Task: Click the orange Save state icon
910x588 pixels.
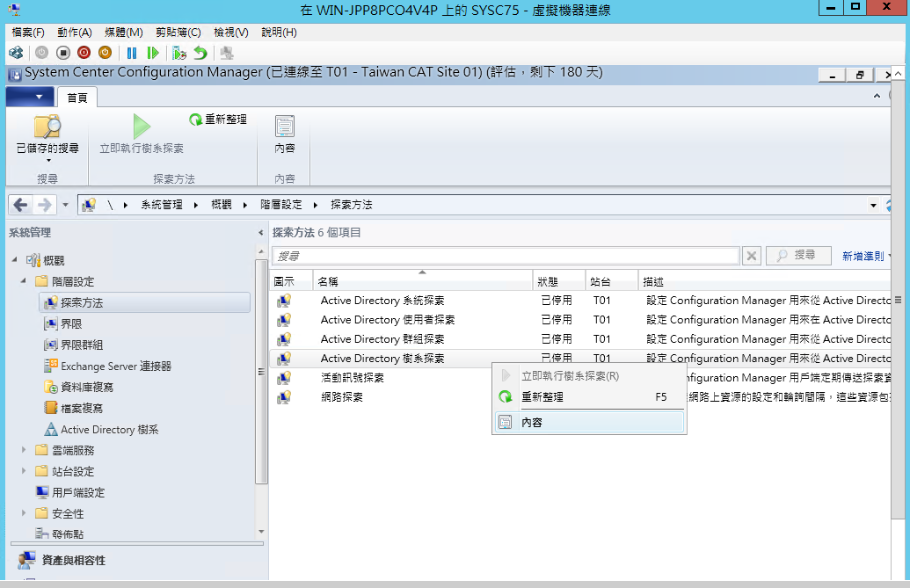Action: coord(105,54)
